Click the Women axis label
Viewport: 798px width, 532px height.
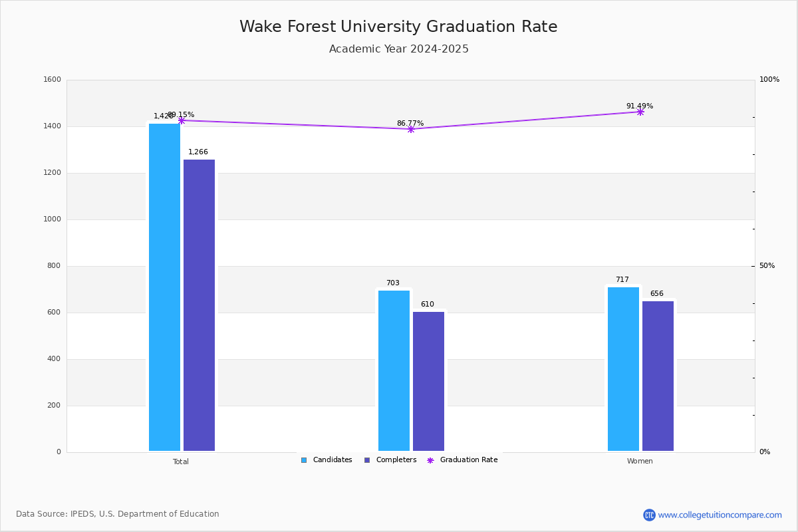pos(640,462)
